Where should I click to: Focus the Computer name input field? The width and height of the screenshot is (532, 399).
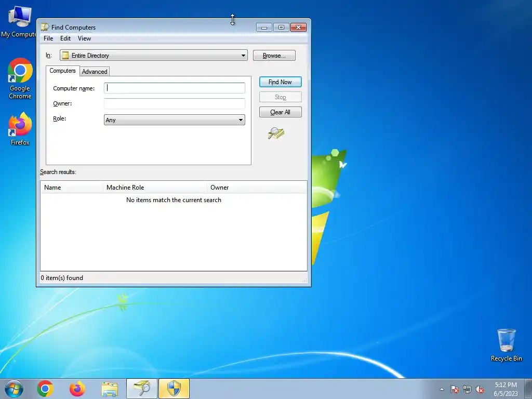[175, 88]
